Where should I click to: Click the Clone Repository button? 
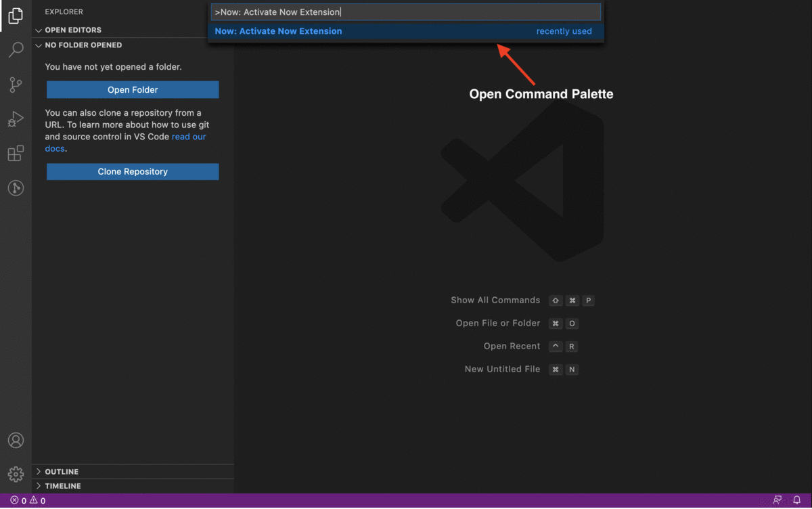tap(133, 171)
